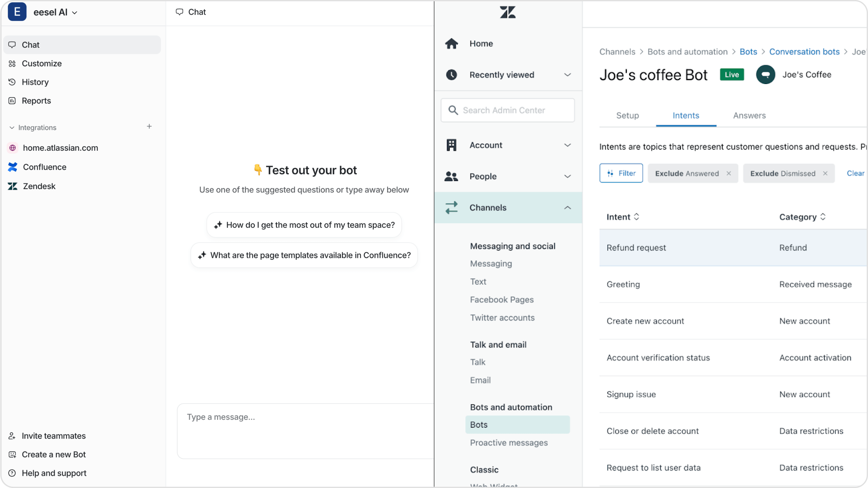This screenshot has width=868, height=488.
Task: Open Customize in the eesel sidebar
Action: click(x=42, y=63)
